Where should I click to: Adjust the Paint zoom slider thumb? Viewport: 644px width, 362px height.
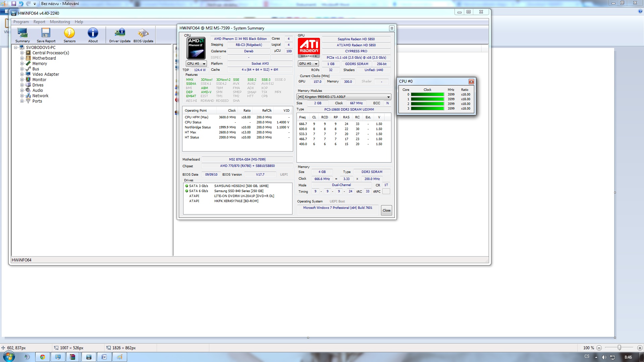[619, 348]
